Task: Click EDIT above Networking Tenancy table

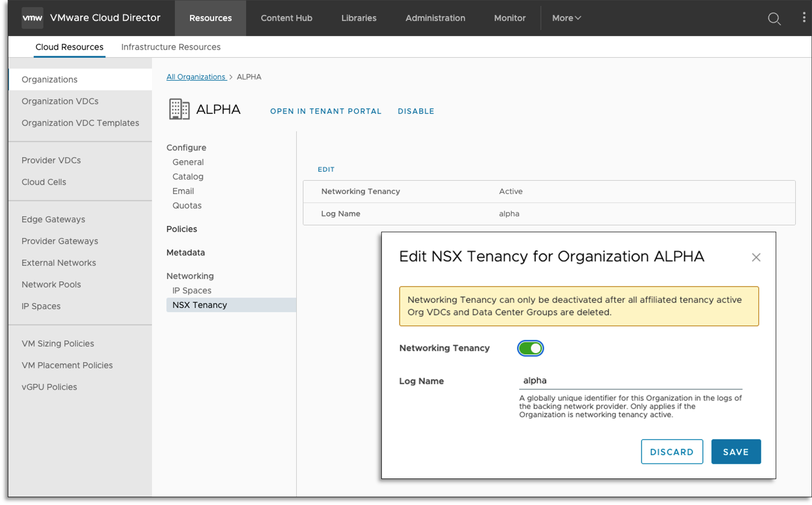Action: [x=326, y=169]
